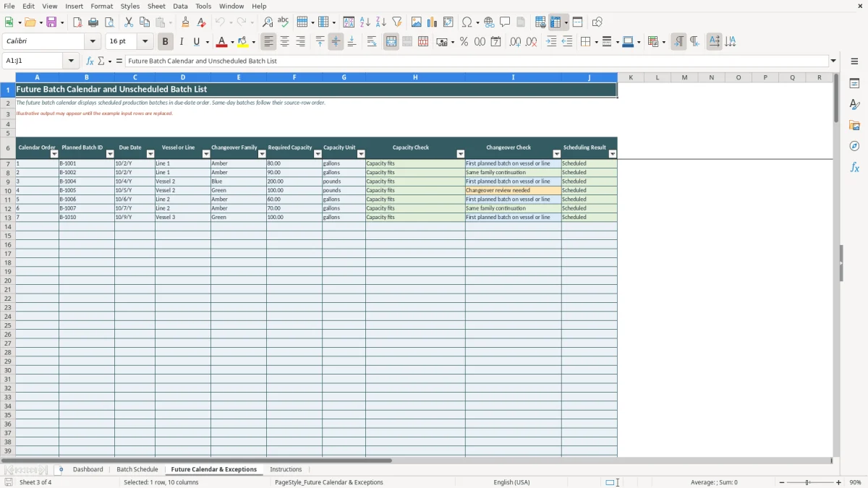
Task: Click the formula input line
Action: tap(476, 61)
